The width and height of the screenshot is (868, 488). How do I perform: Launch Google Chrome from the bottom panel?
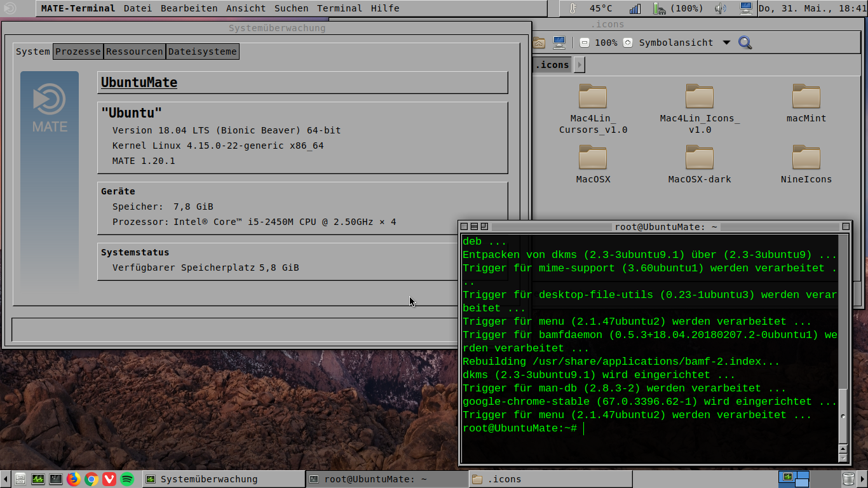point(92,479)
